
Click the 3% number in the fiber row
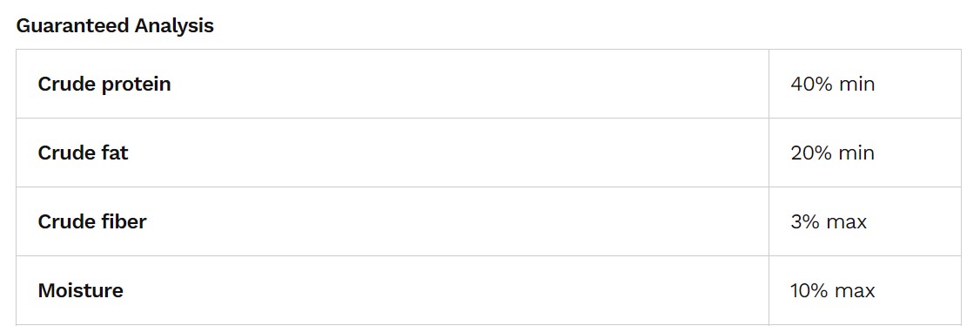[805, 221]
